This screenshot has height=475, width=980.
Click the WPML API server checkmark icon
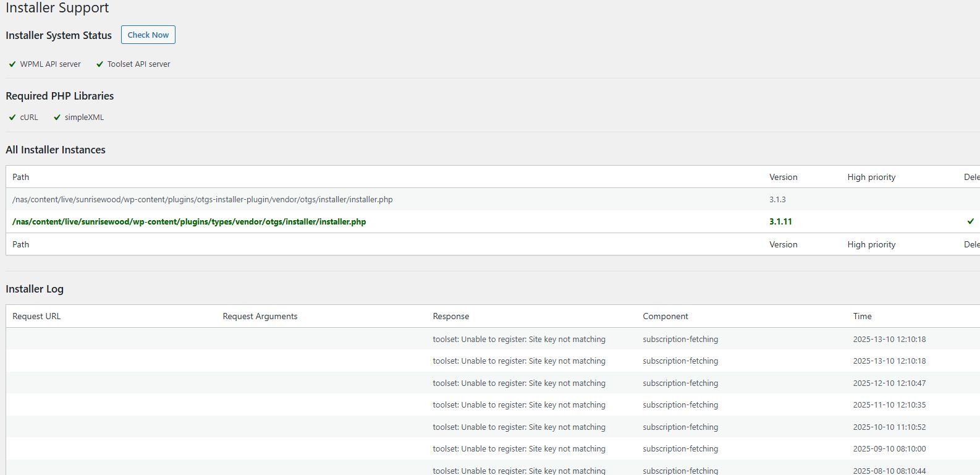pos(12,64)
